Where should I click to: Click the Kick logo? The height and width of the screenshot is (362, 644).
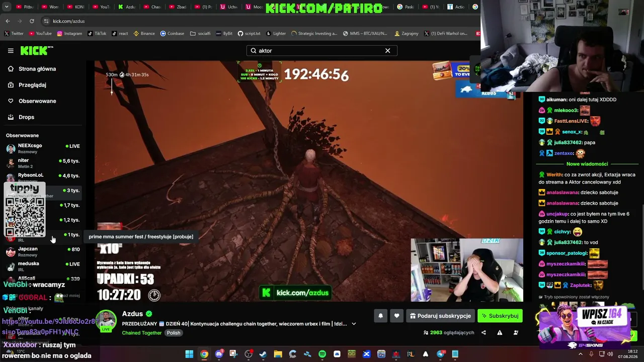(x=36, y=50)
